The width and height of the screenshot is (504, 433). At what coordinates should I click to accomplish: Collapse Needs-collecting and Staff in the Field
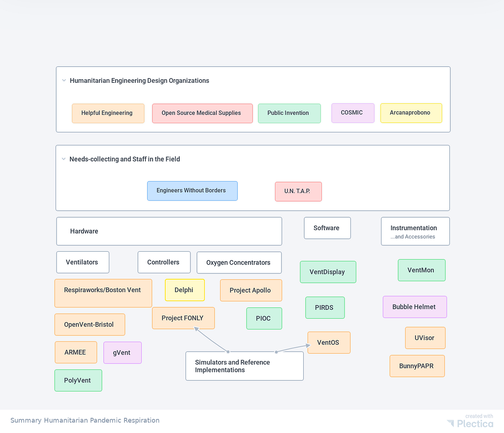click(63, 159)
